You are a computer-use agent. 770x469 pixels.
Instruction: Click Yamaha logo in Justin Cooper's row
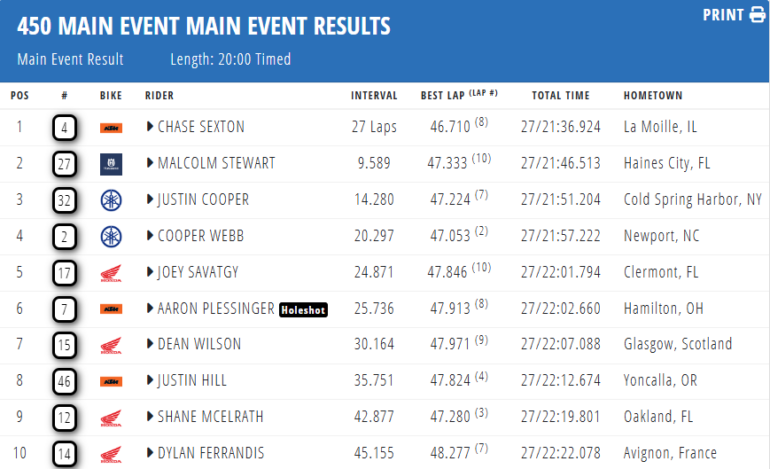[110, 200]
